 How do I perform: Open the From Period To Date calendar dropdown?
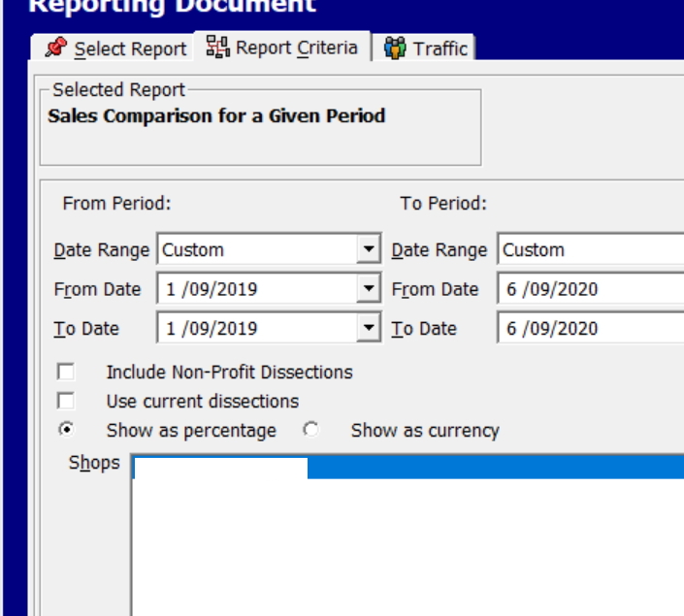point(369,327)
